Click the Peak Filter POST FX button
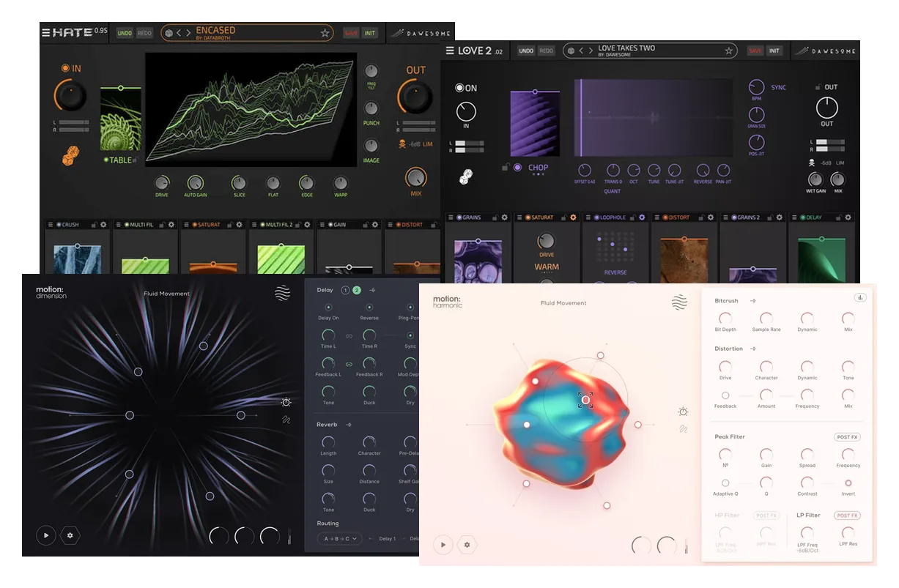The height and width of the screenshot is (588, 899). (847, 437)
